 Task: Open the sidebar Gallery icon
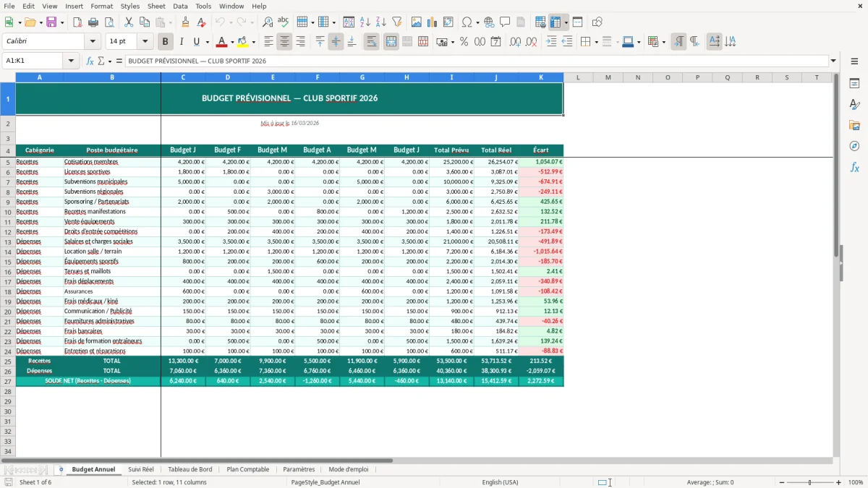click(854, 125)
